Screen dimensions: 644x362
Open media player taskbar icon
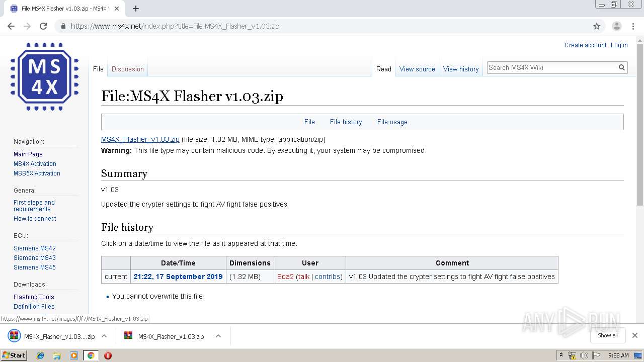tap(74, 355)
